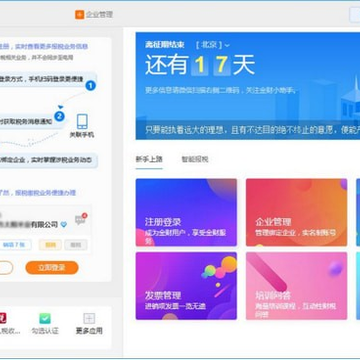Screen dimensions: 360x360
Task: Click the blue link about 报税业务便捷办理
Action: pos(38,193)
